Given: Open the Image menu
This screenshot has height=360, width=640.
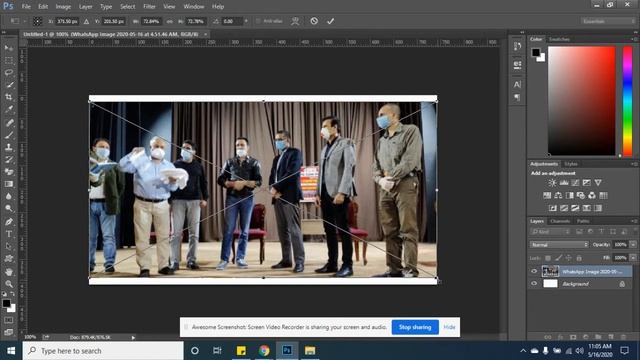Looking at the screenshot, I should pyautogui.click(x=63, y=7).
